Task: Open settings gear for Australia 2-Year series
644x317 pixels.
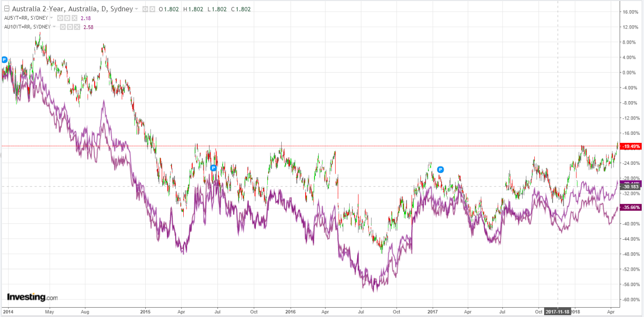Action: click(152, 9)
